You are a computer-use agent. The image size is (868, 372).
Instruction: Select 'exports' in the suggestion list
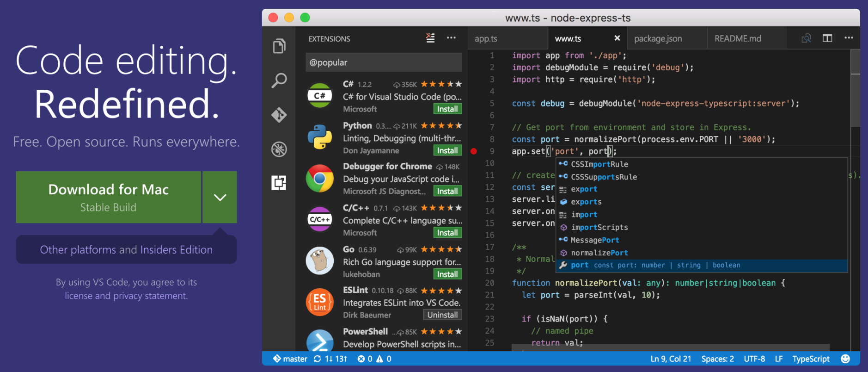tap(702, 202)
